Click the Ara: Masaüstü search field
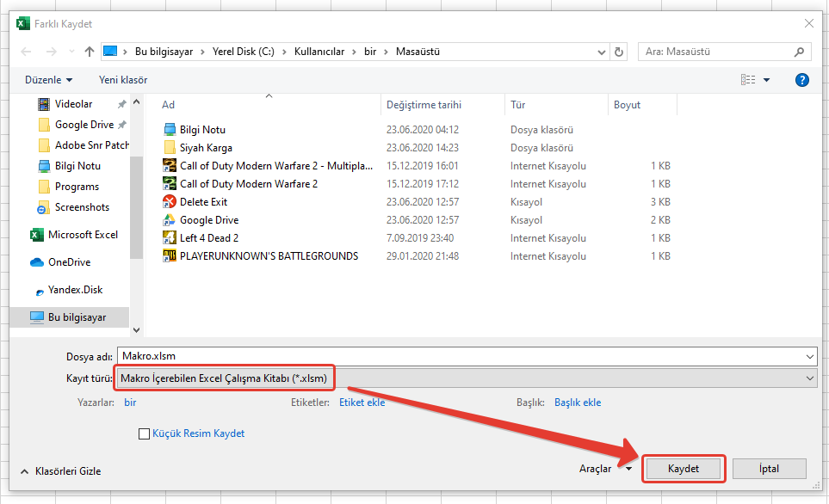 click(x=721, y=52)
